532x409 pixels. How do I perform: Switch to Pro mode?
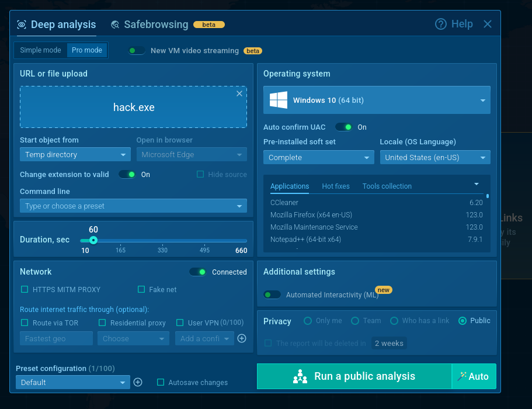tap(87, 50)
